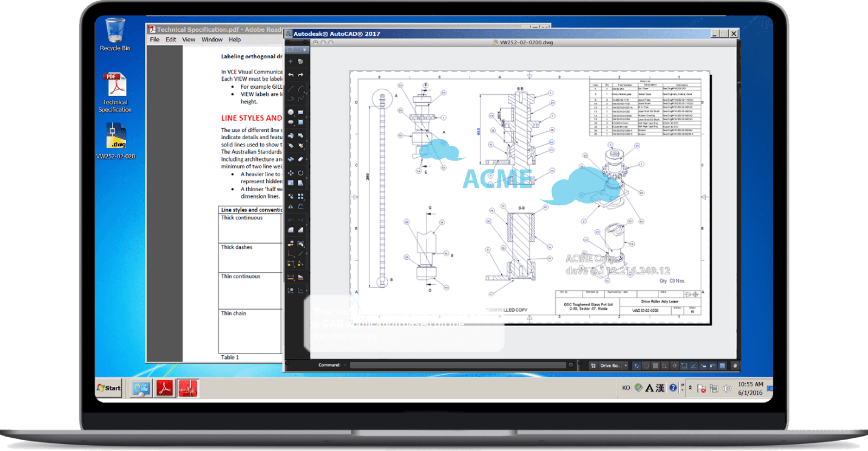The width and height of the screenshot is (868, 451).
Task: Toggle object snap tracking pencil-line icon
Action: click(x=693, y=365)
